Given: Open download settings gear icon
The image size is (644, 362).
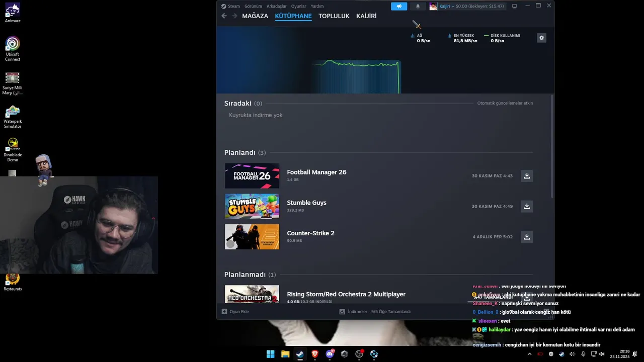Looking at the screenshot, I should point(541,38).
